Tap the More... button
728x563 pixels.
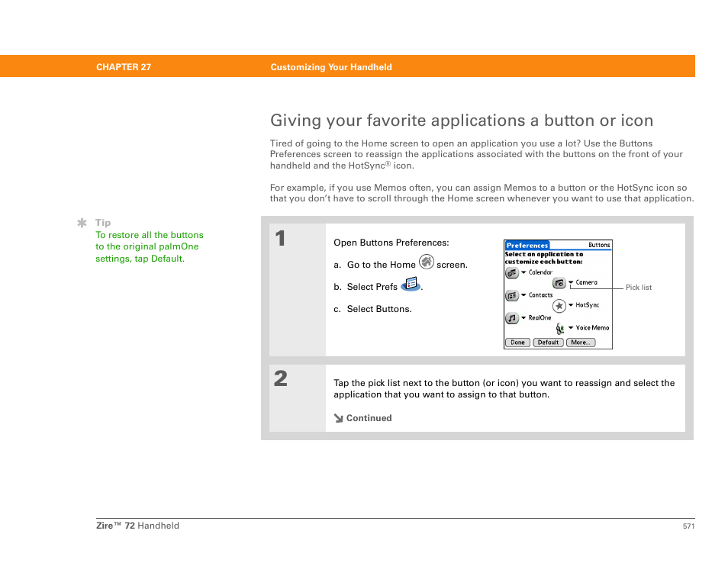[x=581, y=343]
